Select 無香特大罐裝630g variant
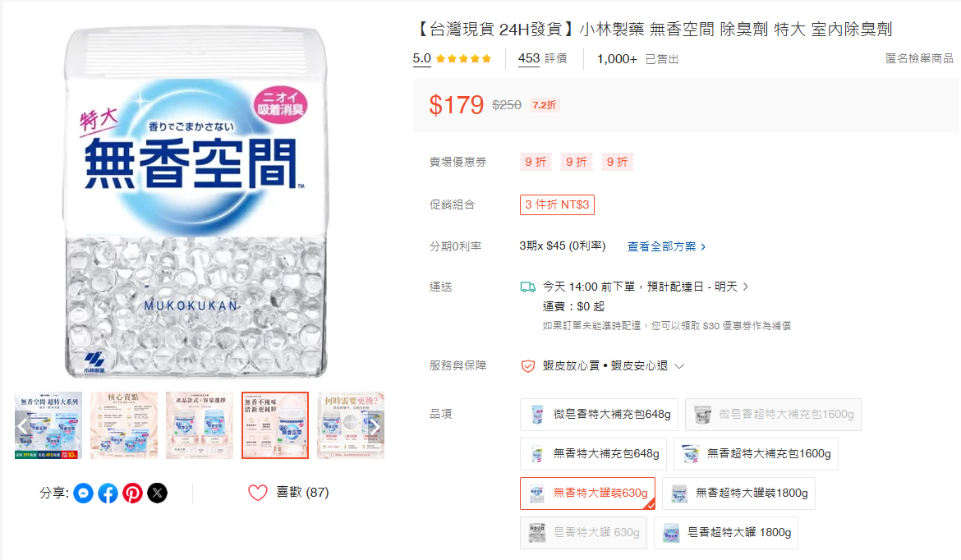The height and width of the screenshot is (560, 961). pyautogui.click(x=588, y=493)
